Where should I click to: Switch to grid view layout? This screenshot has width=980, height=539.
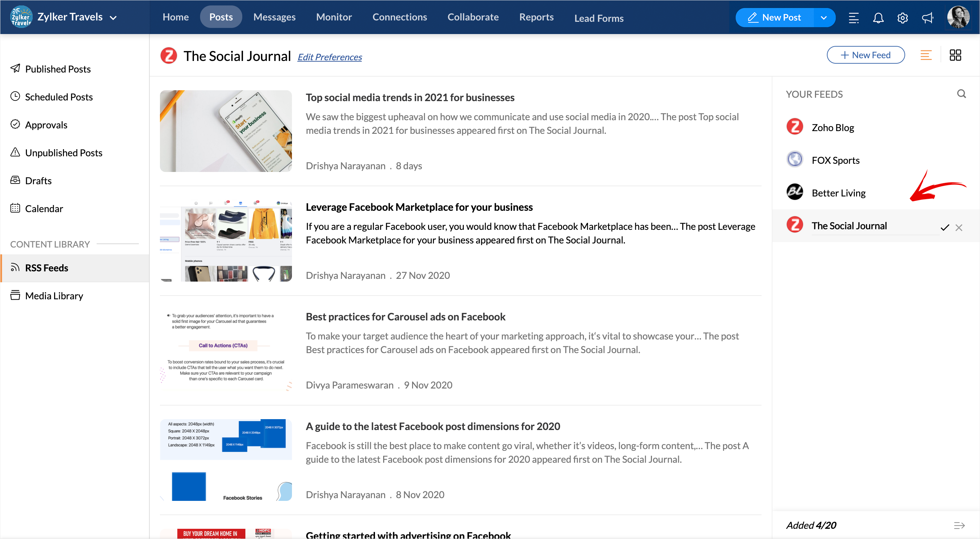955,55
